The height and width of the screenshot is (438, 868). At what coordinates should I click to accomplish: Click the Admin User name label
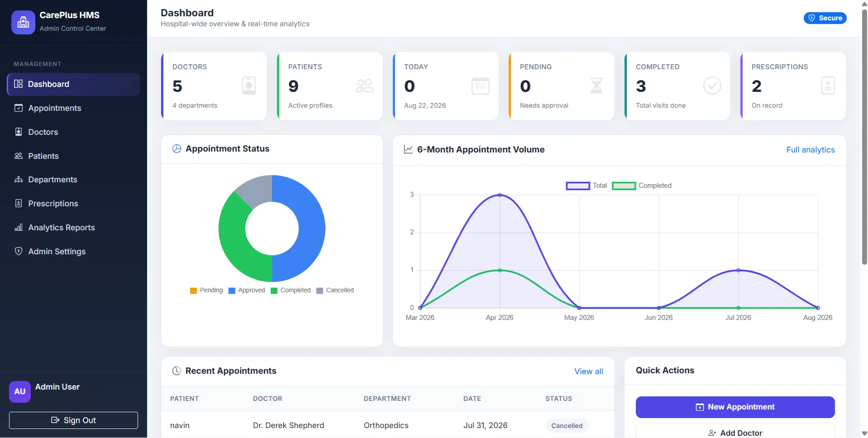click(x=57, y=387)
